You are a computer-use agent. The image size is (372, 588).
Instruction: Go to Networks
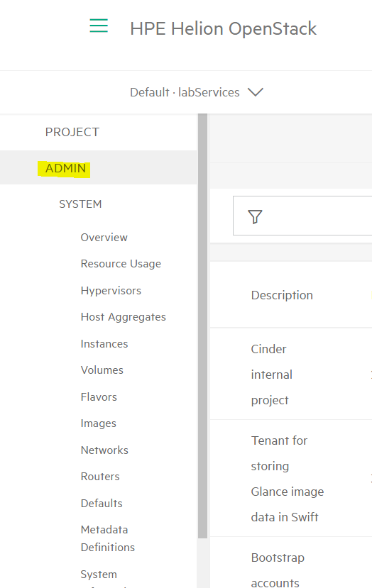(x=104, y=450)
